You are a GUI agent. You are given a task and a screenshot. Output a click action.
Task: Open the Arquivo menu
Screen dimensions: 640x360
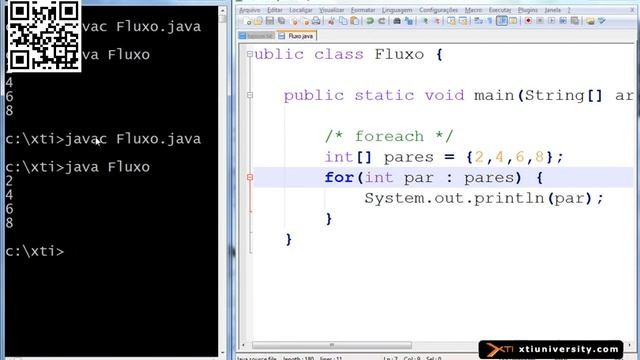coord(250,10)
